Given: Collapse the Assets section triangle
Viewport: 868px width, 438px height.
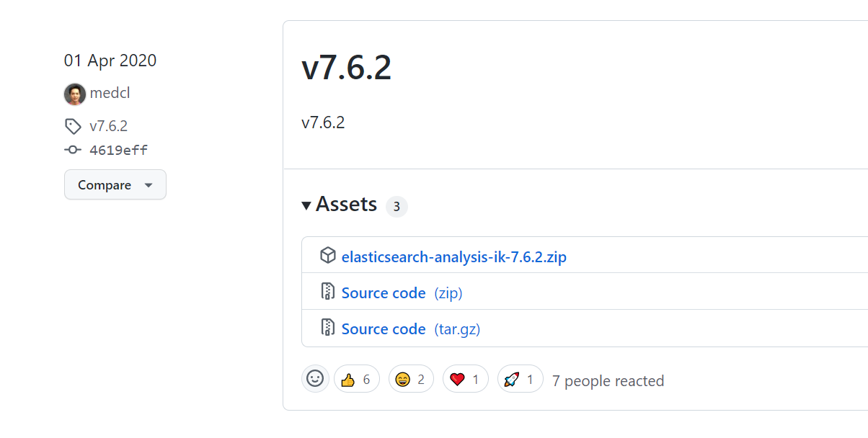Looking at the screenshot, I should click(307, 206).
